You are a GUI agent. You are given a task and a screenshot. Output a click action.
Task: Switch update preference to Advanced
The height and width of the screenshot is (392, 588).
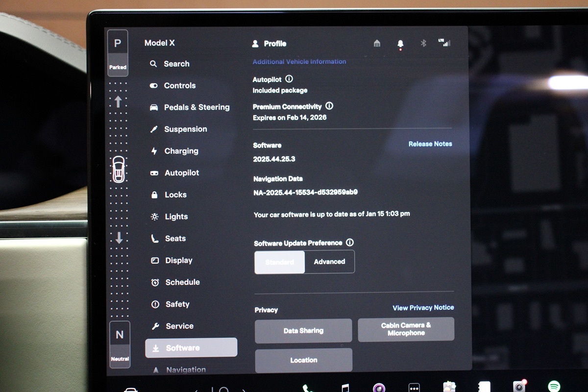[x=329, y=262]
